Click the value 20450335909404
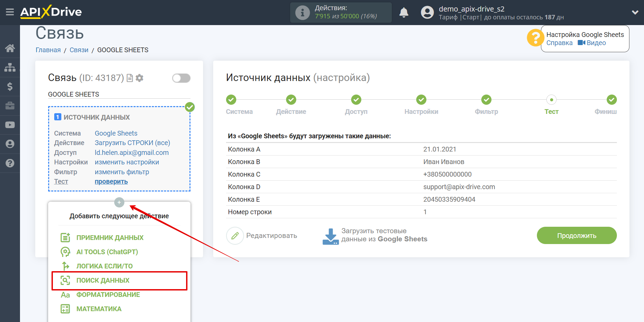Viewport: 644px width, 322px height. [x=449, y=199]
